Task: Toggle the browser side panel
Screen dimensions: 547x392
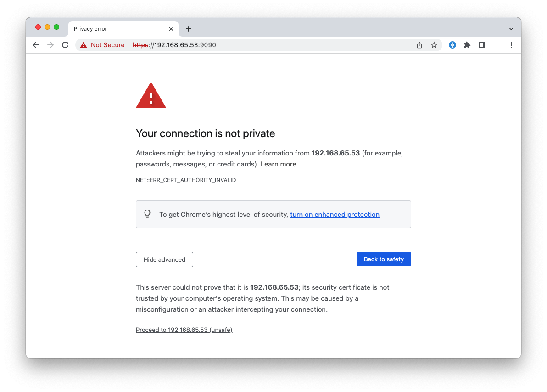Action: pyautogui.click(x=482, y=45)
